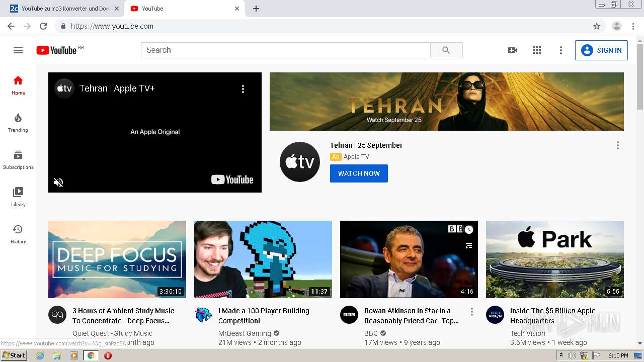Viewport: 644px width, 362px height.
Task: Open Apple TV advertiser link
Action: [x=356, y=157]
